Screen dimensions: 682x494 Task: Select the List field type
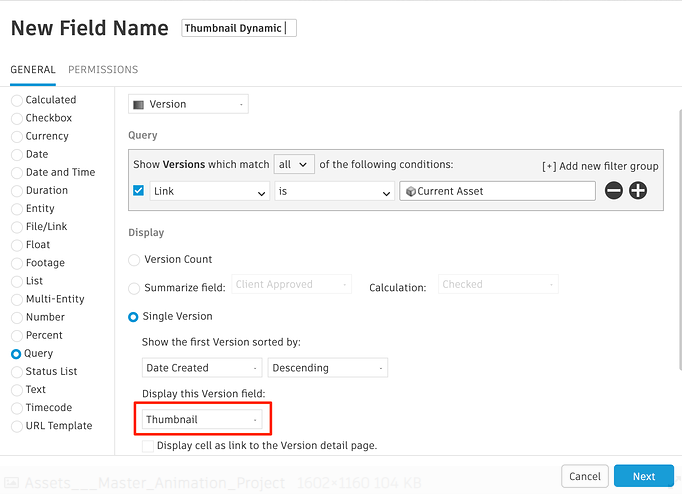(17, 281)
